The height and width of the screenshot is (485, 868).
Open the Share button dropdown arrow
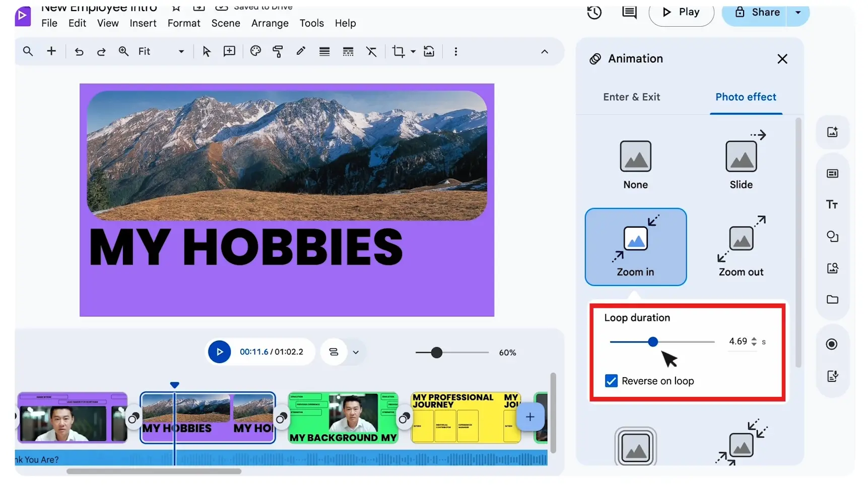[798, 13]
